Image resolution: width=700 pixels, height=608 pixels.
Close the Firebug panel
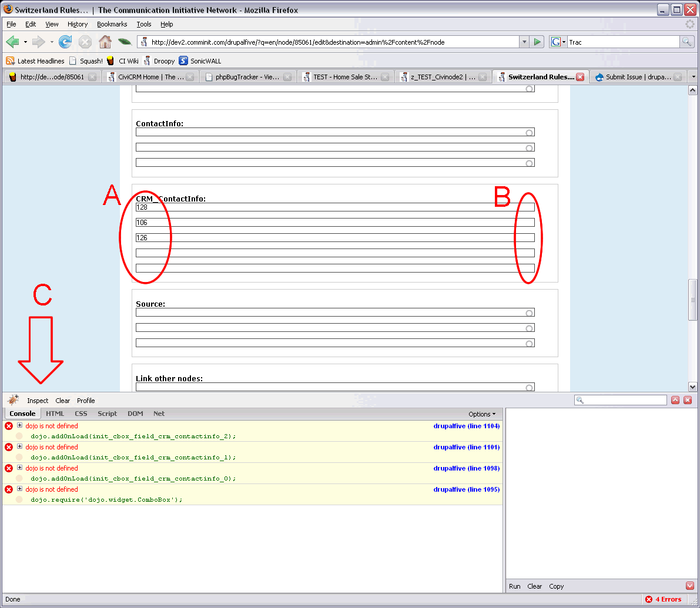click(688, 400)
